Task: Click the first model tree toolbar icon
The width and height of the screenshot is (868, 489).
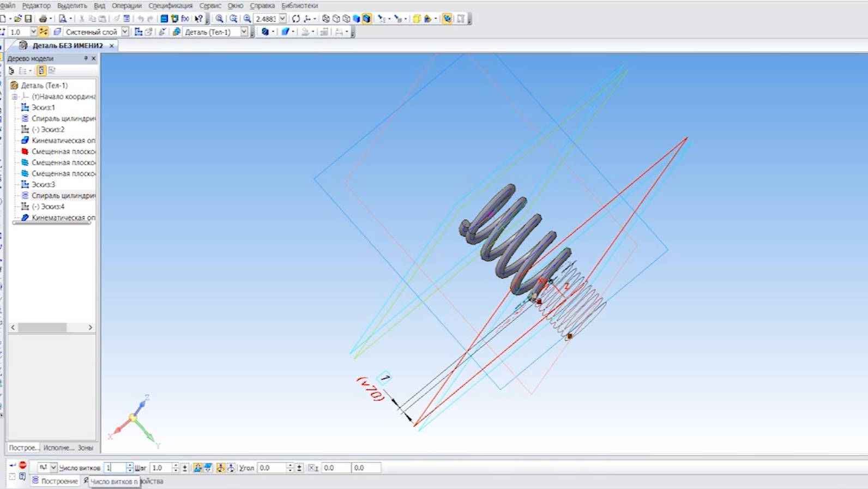Action: click(11, 70)
